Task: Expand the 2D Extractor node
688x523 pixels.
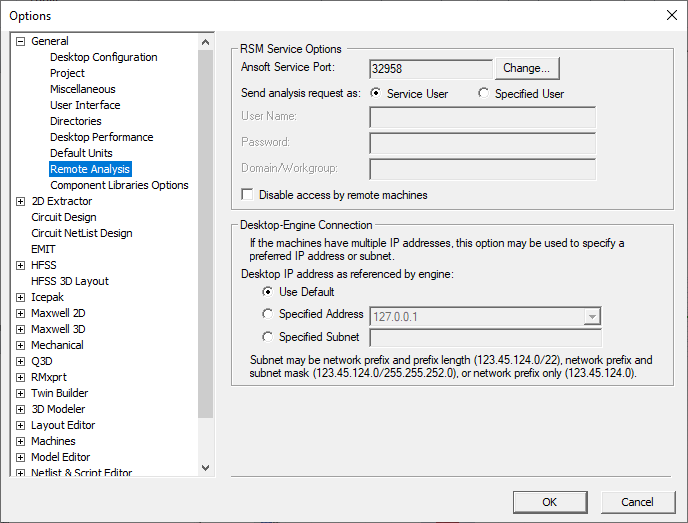Action: 20,201
